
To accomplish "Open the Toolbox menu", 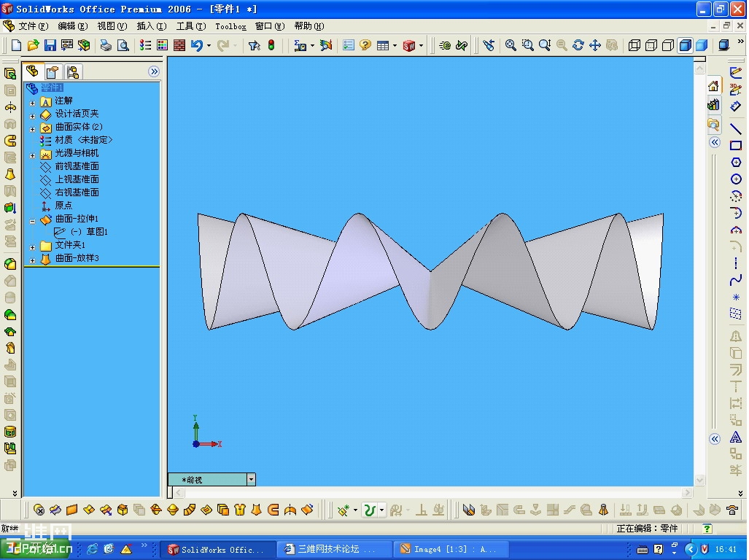I will 230,26.
